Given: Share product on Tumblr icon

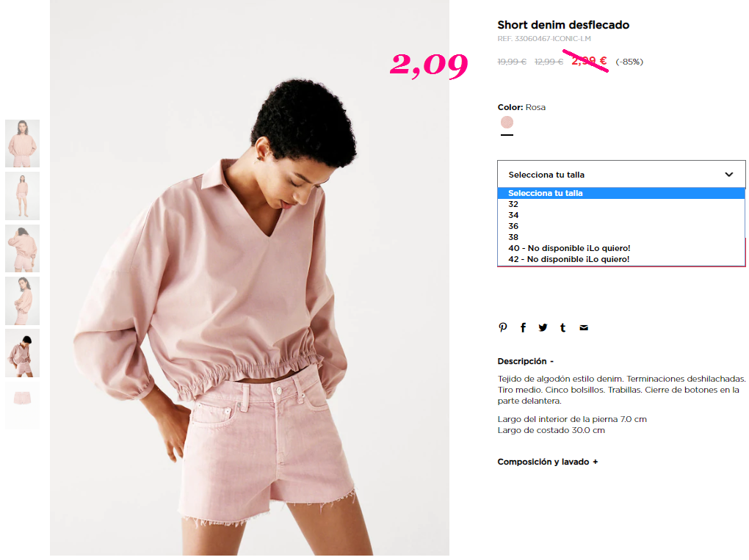Looking at the screenshot, I should tap(562, 327).
